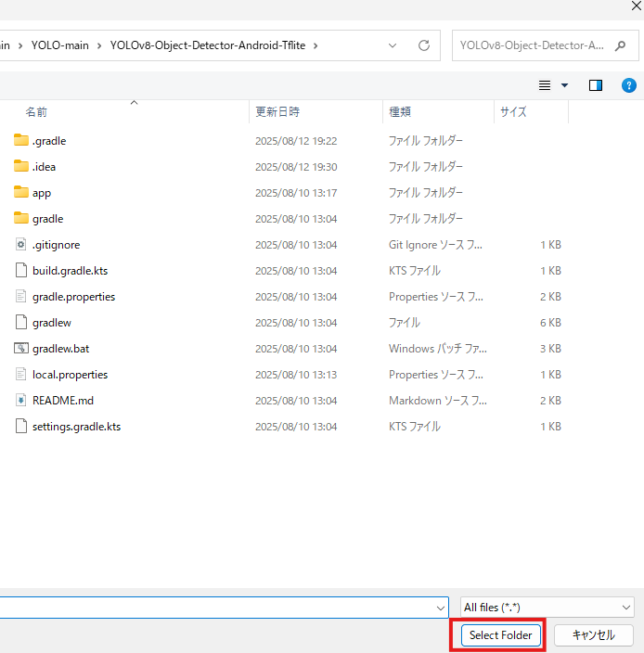Expand the folder name combo box arrow
The image size is (644, 653).
440,608
